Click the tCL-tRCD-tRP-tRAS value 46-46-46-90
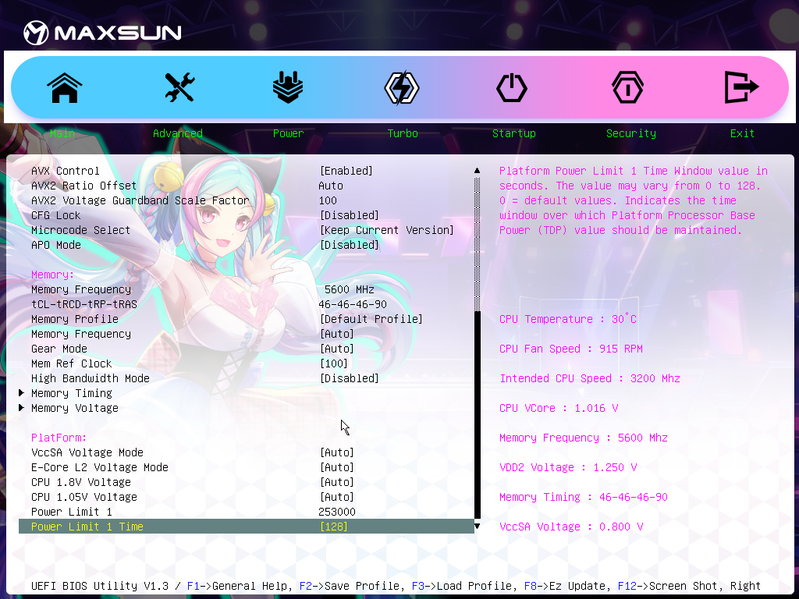 (353, 304)
